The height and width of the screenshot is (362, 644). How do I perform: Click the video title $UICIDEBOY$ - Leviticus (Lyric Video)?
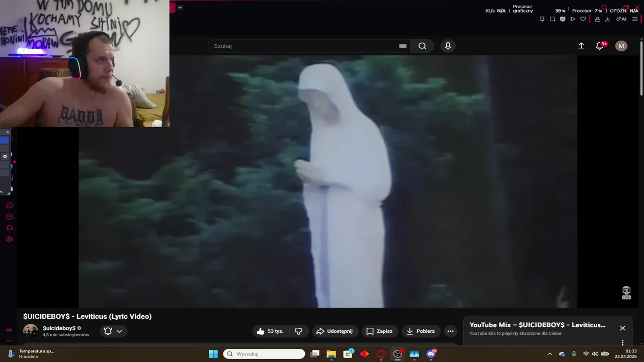(x=87, y=316)
